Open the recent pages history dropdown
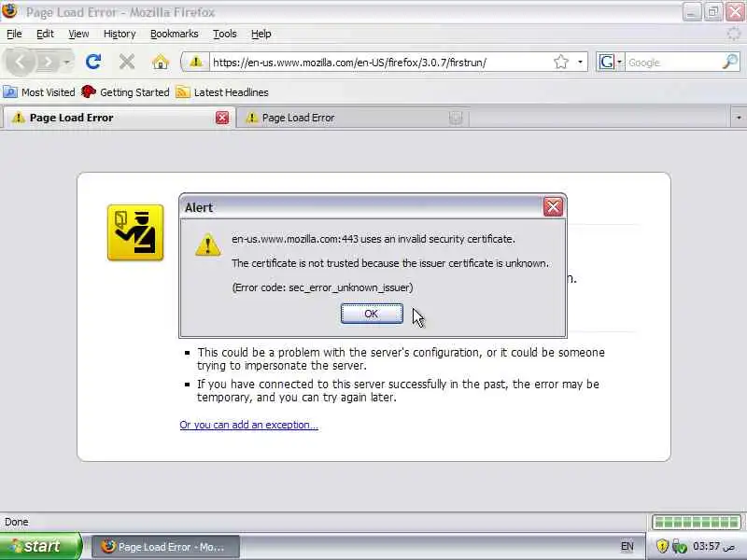The width and height of the screenshot is (747, 560). coord(66,62)
